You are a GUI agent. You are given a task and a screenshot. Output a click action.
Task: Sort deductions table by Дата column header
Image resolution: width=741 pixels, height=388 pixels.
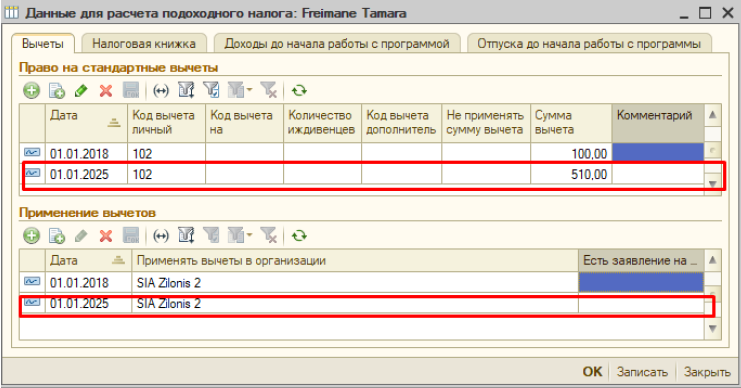[x=86, y=123]
